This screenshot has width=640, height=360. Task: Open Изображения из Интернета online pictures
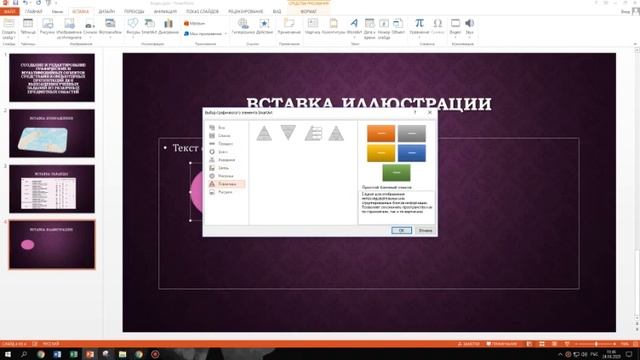[69, 24]
